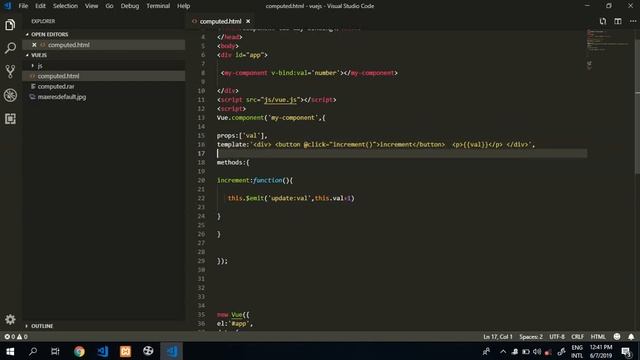Click the Open Changes icon in editor toolbar
This screenshot has height=360, width=640.
(x=603, y=21)
